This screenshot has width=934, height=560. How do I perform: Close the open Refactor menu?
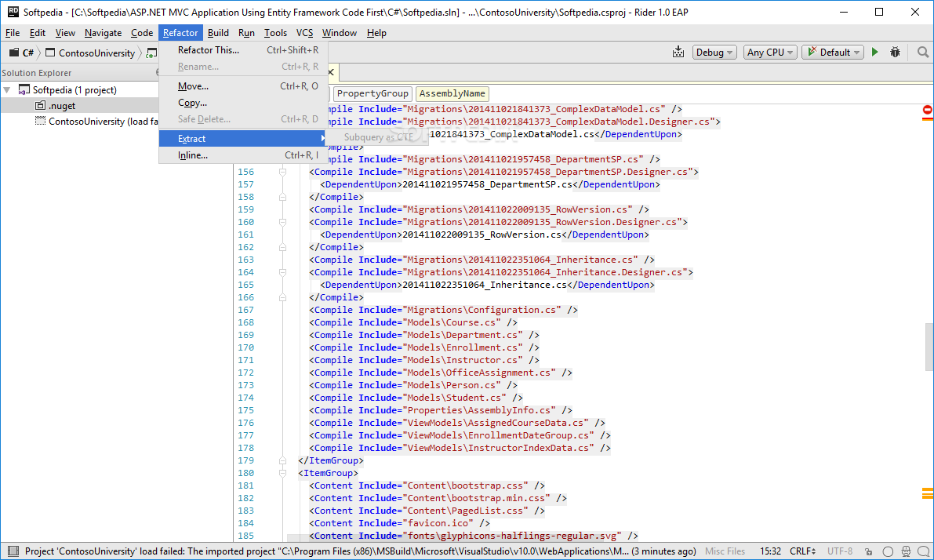[180, 33]
